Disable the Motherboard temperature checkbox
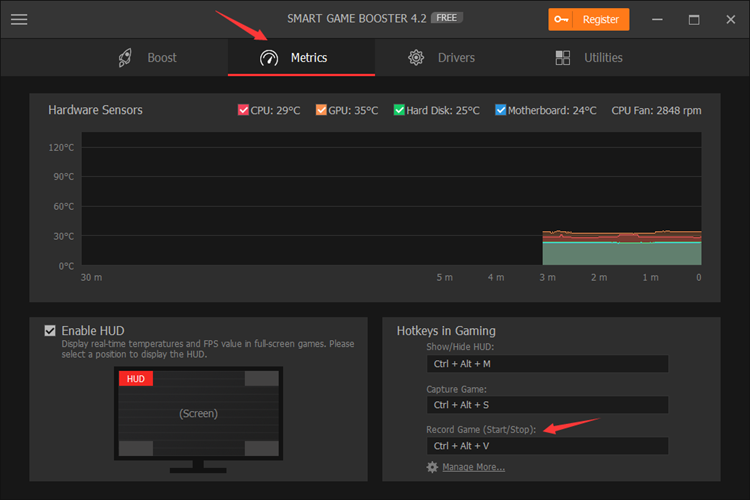The height and width of the screenshot is (500, 750). (x=500, y=110)
